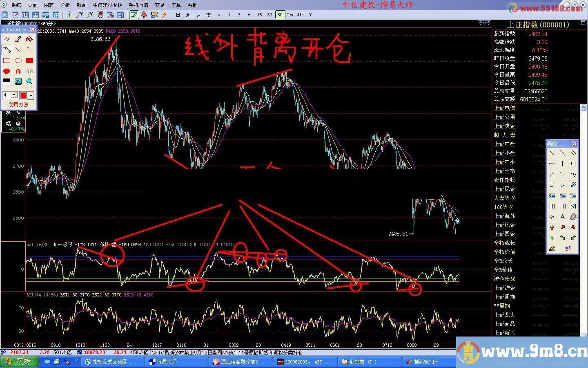Select the red letter A text tool

(18, 71)
